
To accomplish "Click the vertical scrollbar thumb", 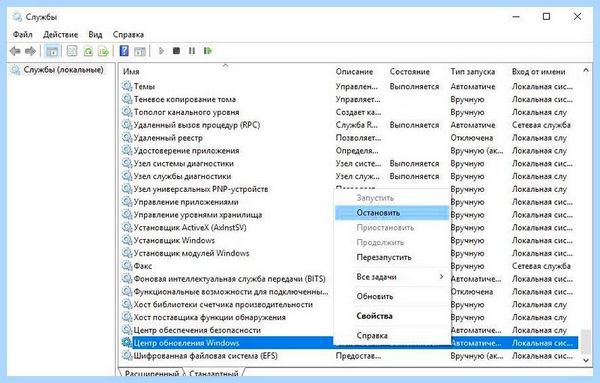I will pos(585,341).
